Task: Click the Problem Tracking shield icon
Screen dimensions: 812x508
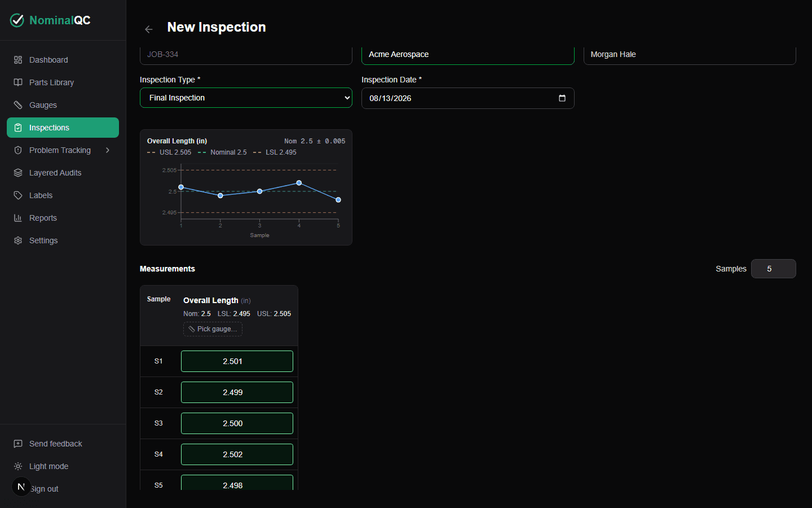Action: [18, 150]
